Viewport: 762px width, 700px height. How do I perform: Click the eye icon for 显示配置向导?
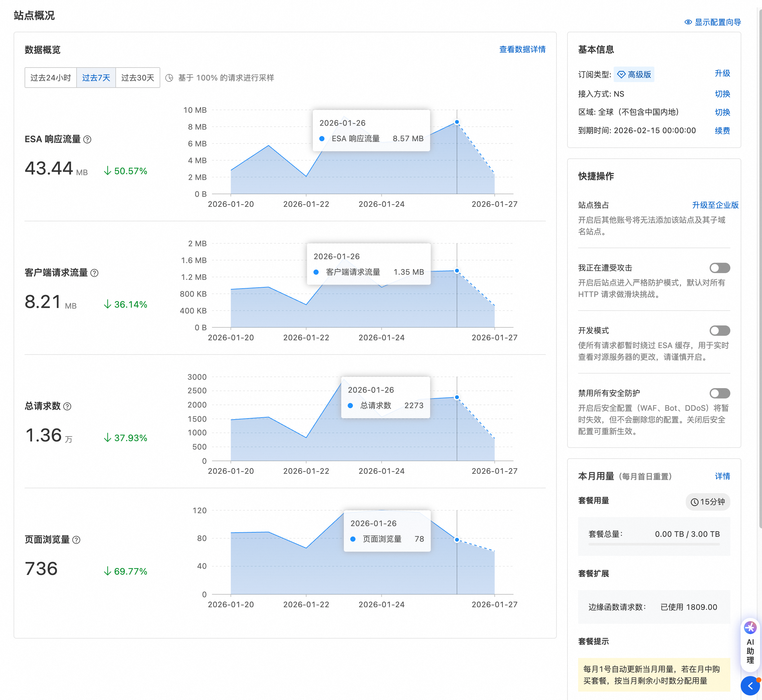688,22
